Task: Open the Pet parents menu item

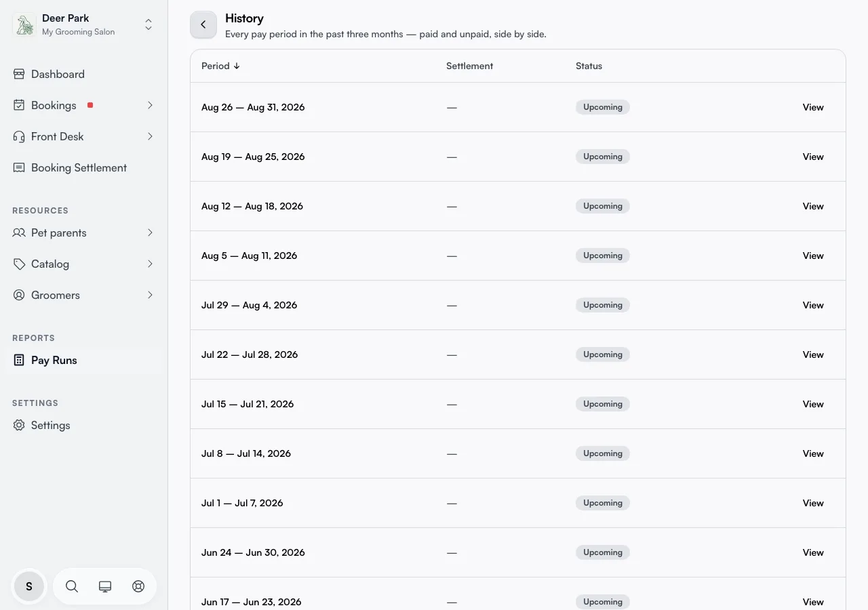Action: point(84,232)
